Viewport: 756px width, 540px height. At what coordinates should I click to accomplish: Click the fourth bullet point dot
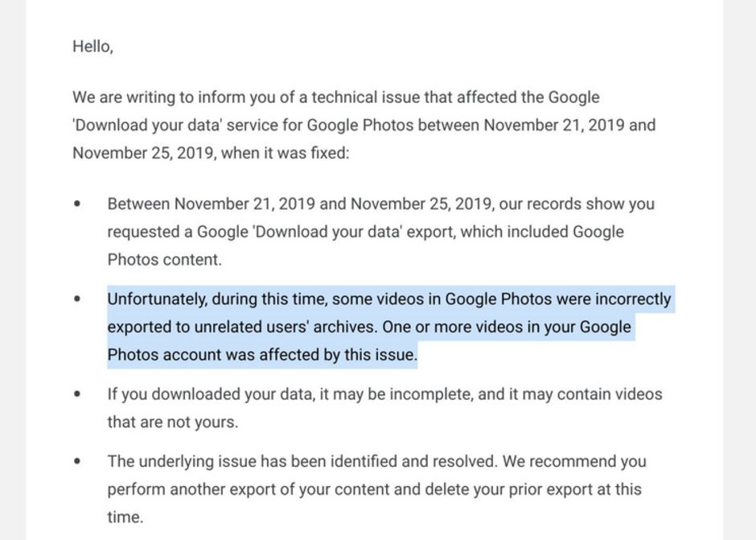(77, 462)
